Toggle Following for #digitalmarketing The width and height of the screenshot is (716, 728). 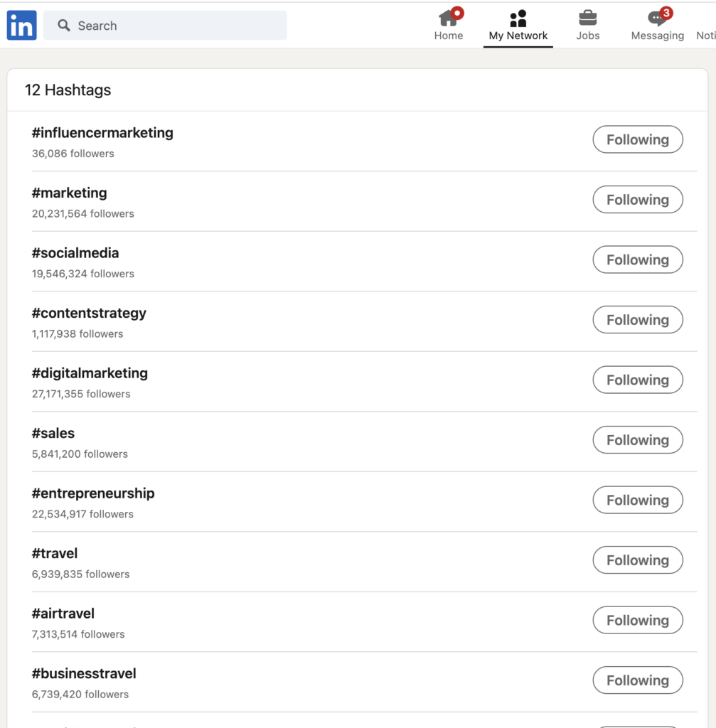pos(637,380)
